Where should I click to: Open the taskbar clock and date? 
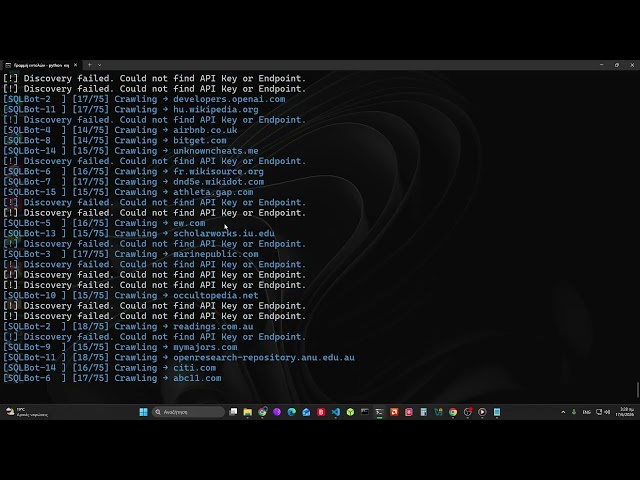click(625, 412)
